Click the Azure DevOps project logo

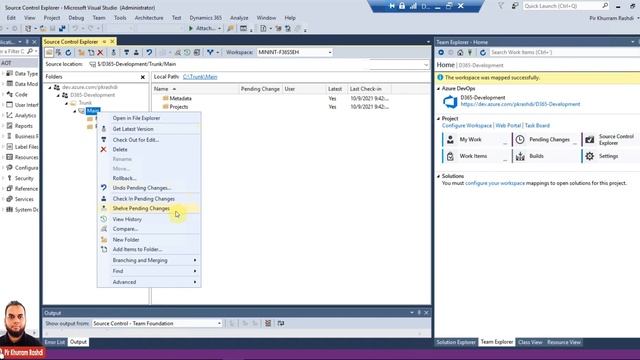[450, 101]
